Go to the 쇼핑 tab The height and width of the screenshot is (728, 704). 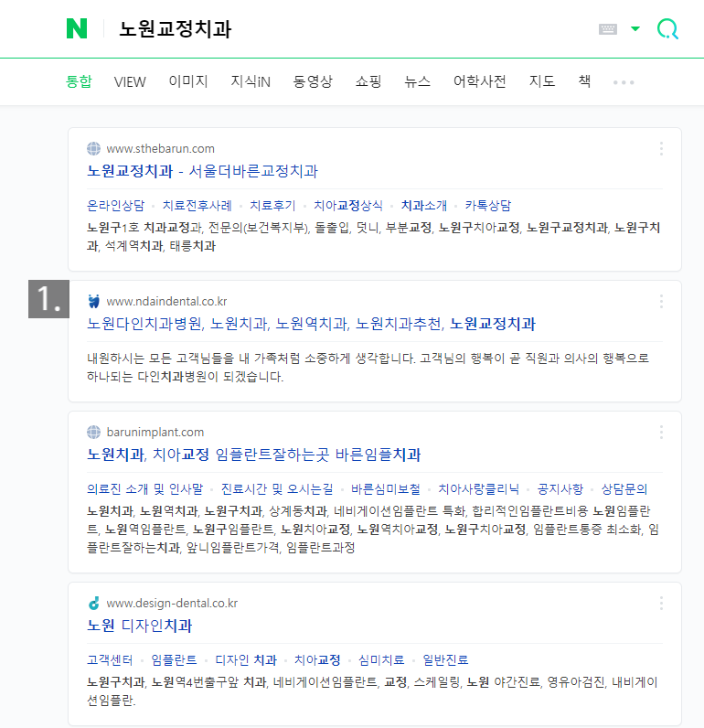click(368, 81)
